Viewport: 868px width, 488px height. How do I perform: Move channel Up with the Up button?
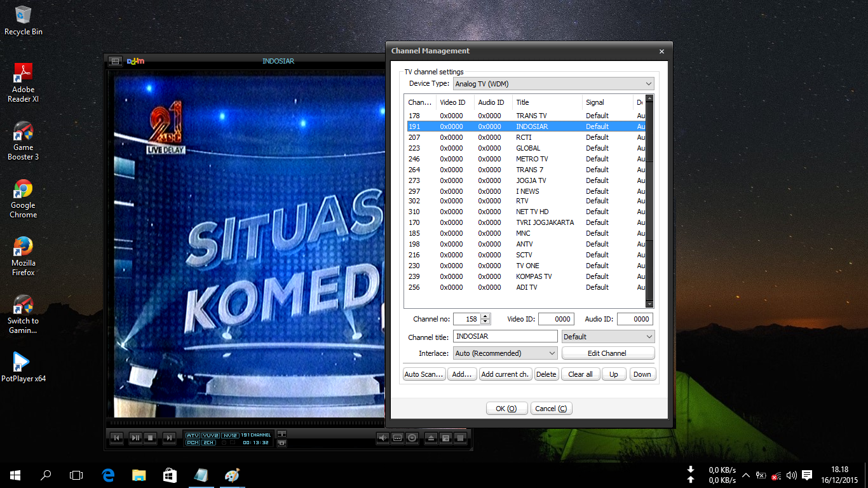614,374
